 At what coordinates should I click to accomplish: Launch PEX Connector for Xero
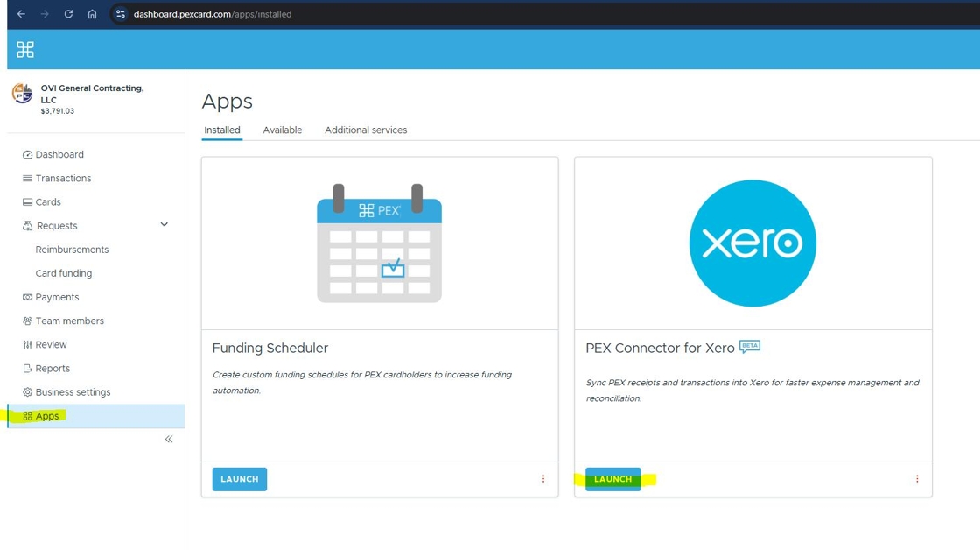click(x=613, y=479)
